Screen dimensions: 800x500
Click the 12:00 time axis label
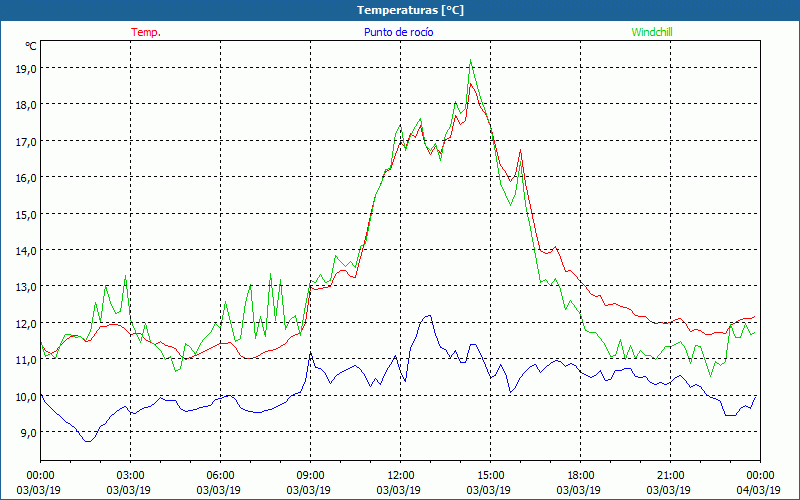[x=401, y=476]
